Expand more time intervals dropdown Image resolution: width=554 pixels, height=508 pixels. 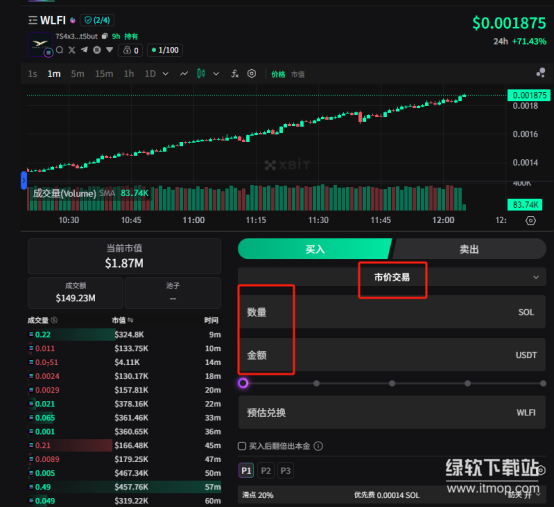point(165,74)
